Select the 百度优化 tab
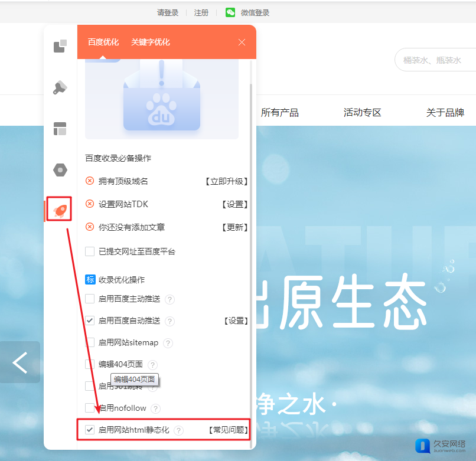This screenshot has height=461, width=476. pyautogui.click(x=103, y=42)
